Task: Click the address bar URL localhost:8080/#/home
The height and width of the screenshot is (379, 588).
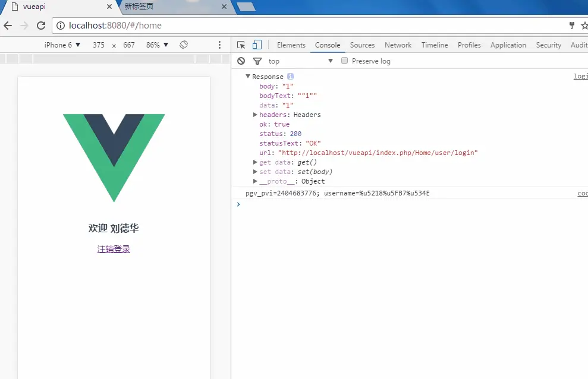Action: (115, 26)
